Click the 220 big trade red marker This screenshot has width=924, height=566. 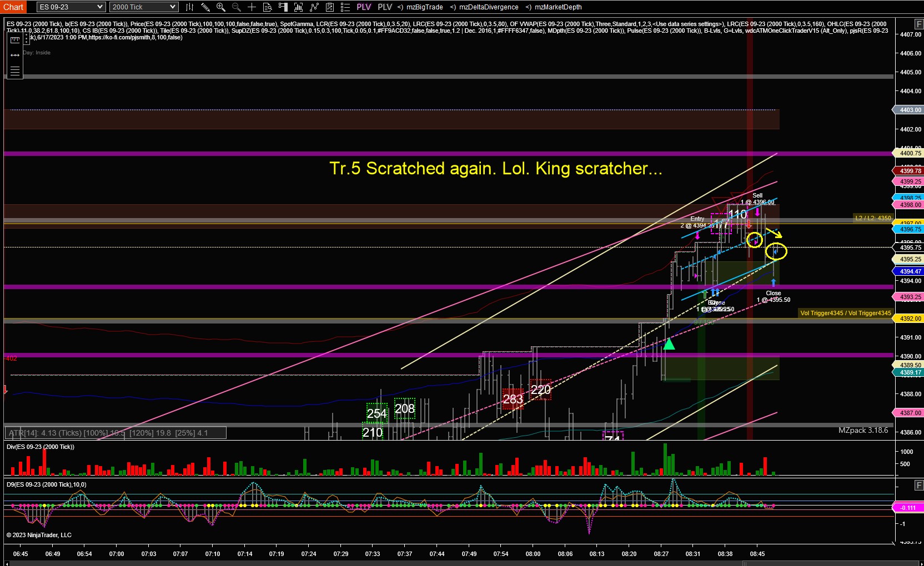coord(540,390)
